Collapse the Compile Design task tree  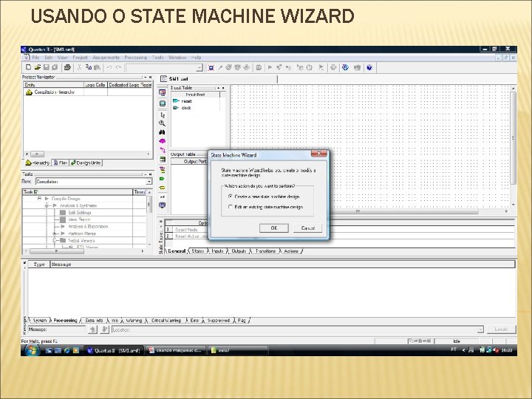[39, 199]
